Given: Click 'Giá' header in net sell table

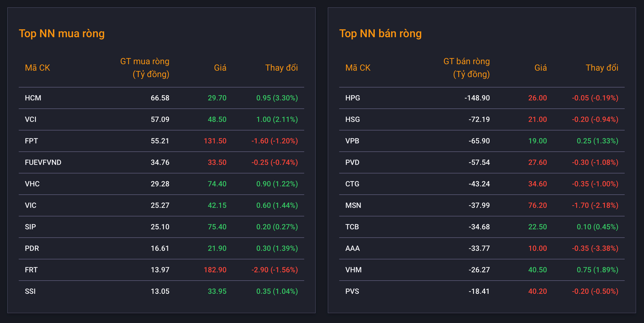Looking at the screenshot, I should coord(540,68).
